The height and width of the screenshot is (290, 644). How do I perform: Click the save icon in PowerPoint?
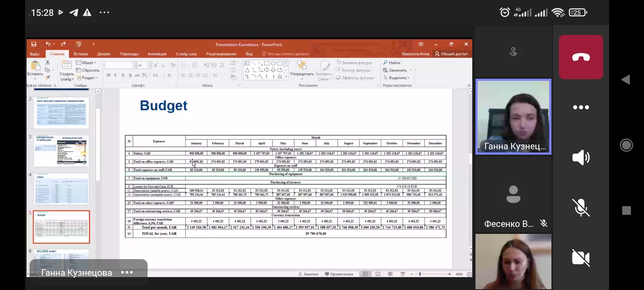click(34, 44)
